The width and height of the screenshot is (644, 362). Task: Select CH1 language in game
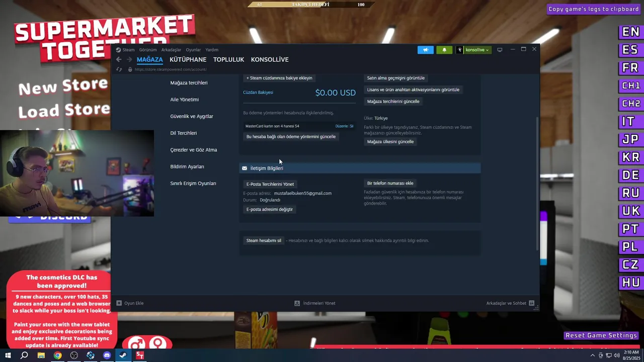tap(631, 85)
